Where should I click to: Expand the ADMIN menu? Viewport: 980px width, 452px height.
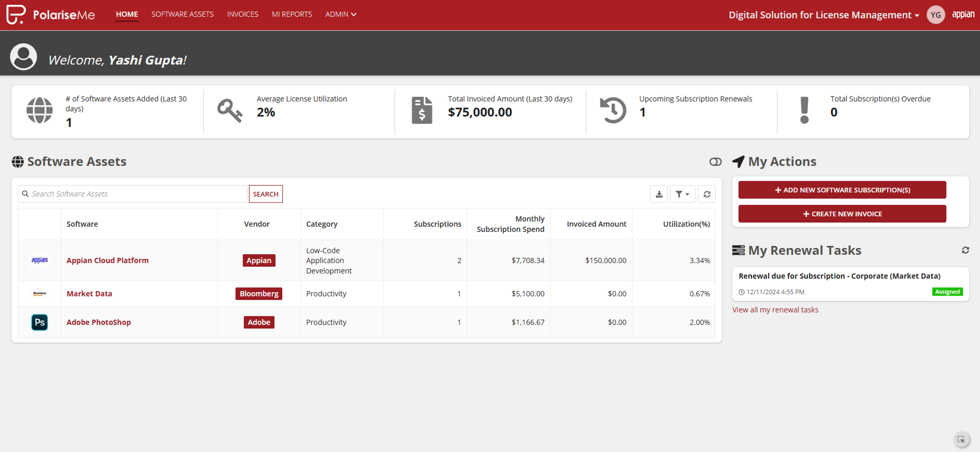pyautogui.click(x=340, y=15)
